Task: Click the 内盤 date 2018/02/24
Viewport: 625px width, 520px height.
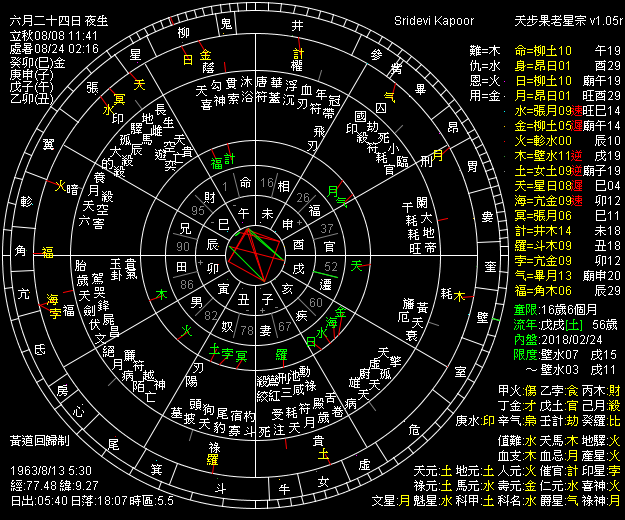Action: (554, 339)
